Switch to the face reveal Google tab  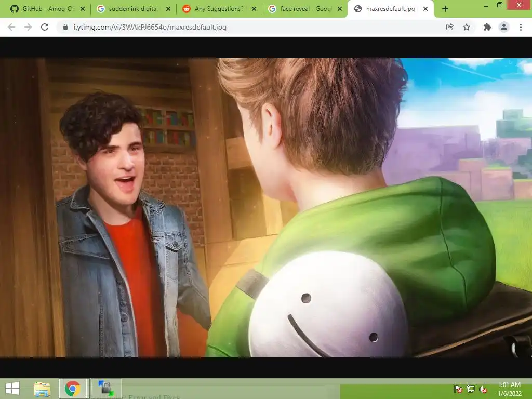304,9
